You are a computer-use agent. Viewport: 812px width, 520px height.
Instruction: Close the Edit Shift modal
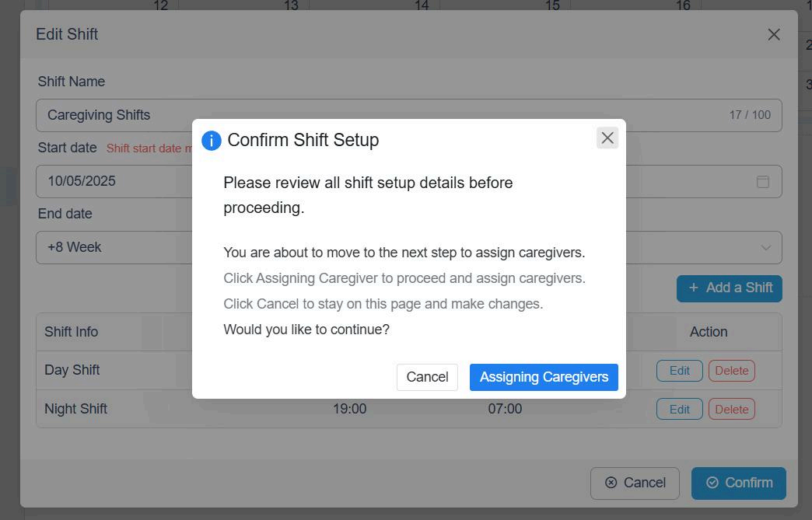[773, 34]
